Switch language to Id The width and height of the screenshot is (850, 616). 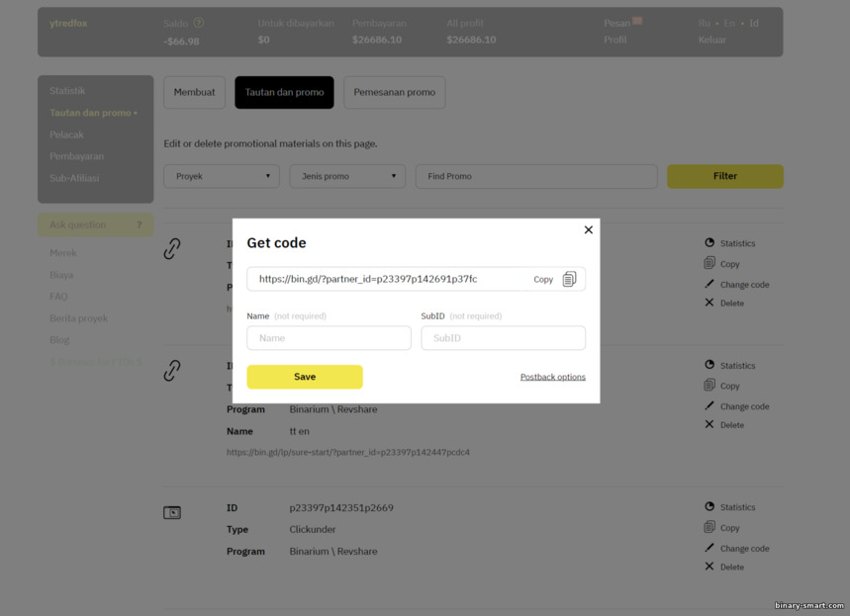[x=753, y=24]
